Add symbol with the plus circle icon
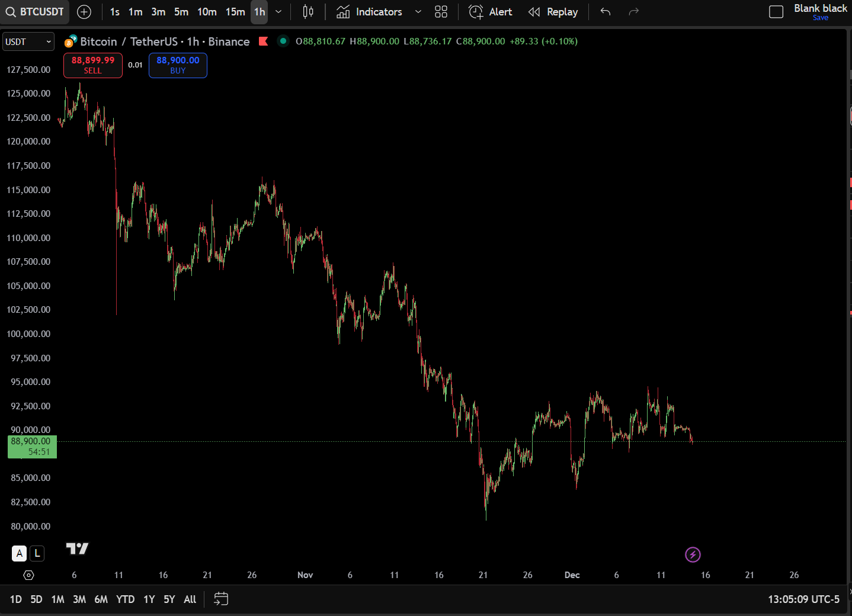The width and height of the screenshot is (852, 616). 84,12
